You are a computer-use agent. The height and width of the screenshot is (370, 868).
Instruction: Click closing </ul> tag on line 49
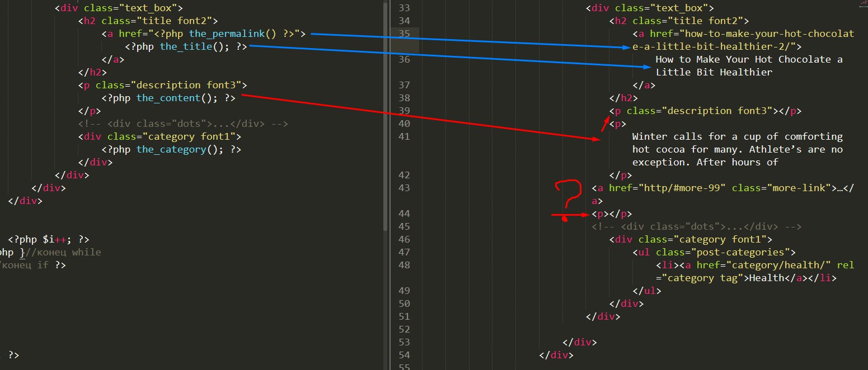[647, 291]
